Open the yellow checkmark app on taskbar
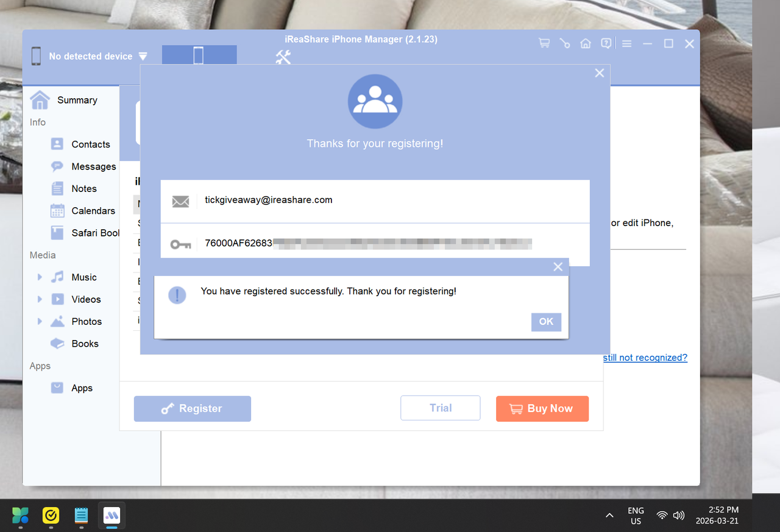 coord(51,516)
